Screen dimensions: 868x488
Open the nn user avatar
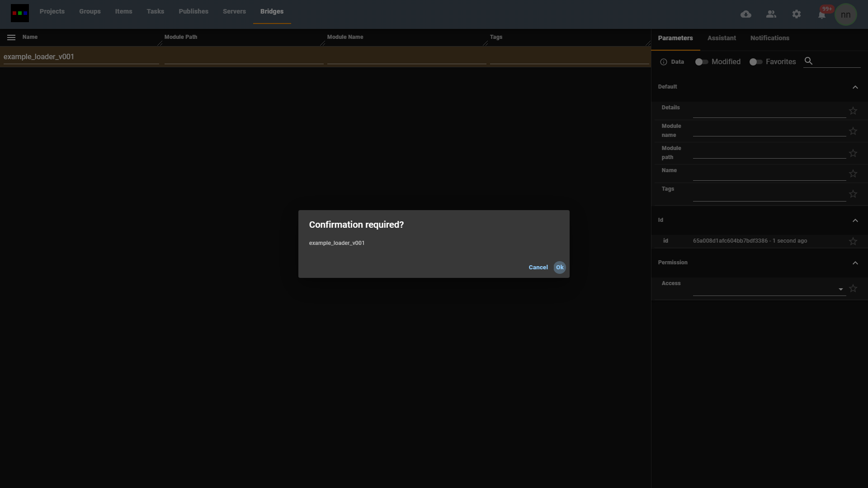(x=845, y=15)
